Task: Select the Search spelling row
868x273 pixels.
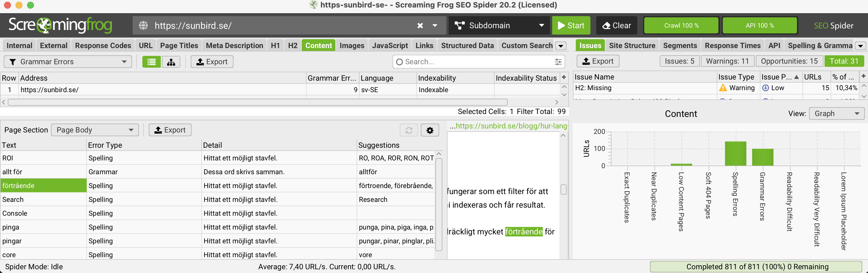Action: (x=217, y=200)
